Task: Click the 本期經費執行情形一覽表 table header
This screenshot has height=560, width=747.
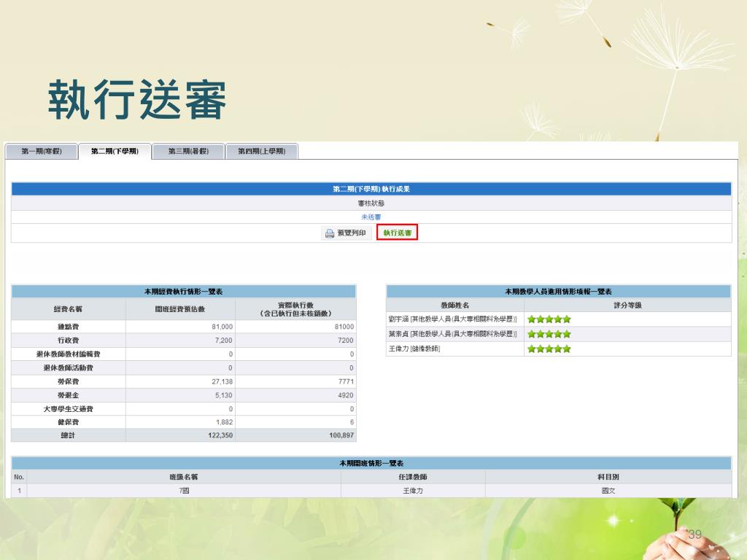Action: coord(183,292)
